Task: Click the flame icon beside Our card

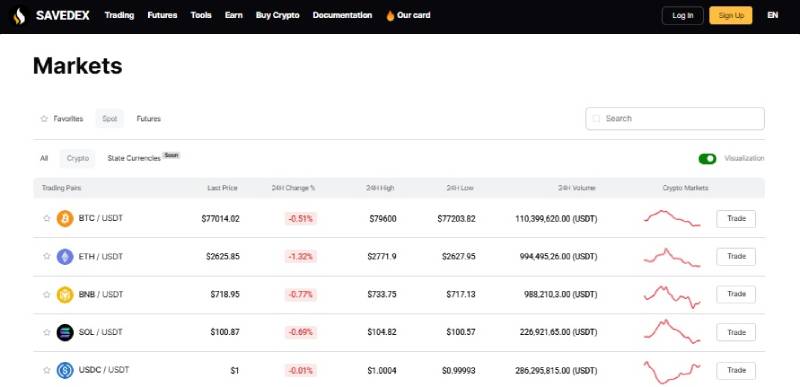Action: (x=390, y=16)
